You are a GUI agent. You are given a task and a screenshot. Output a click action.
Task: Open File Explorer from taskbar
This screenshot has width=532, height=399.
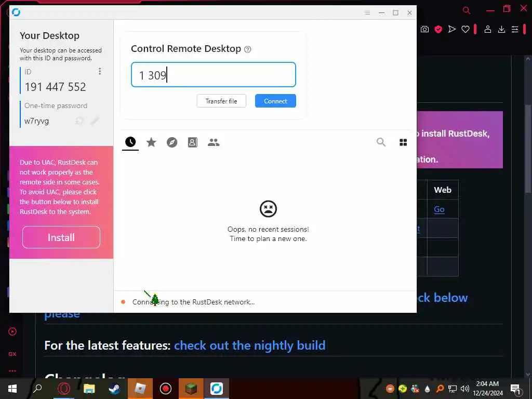(x=89, y=389)
